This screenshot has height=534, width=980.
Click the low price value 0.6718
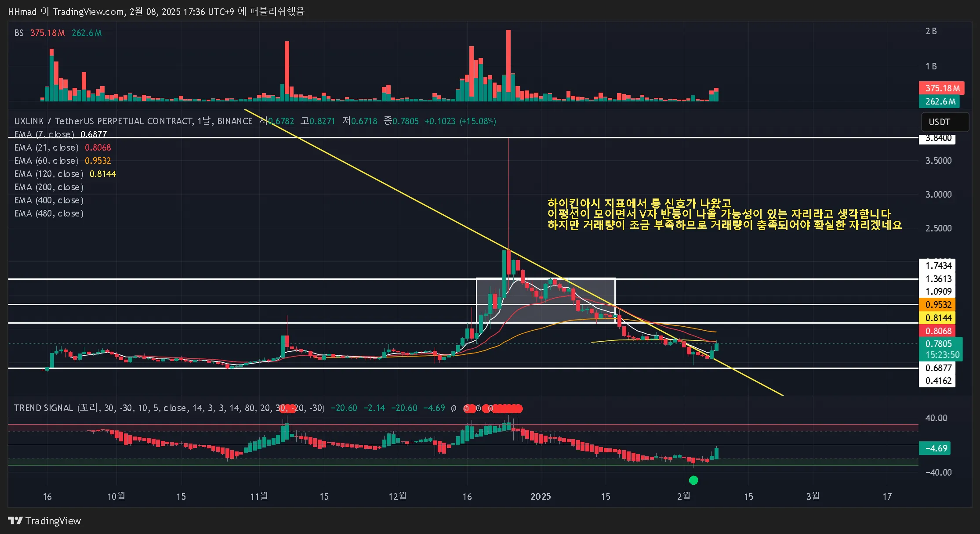click(x=364, y=121)
